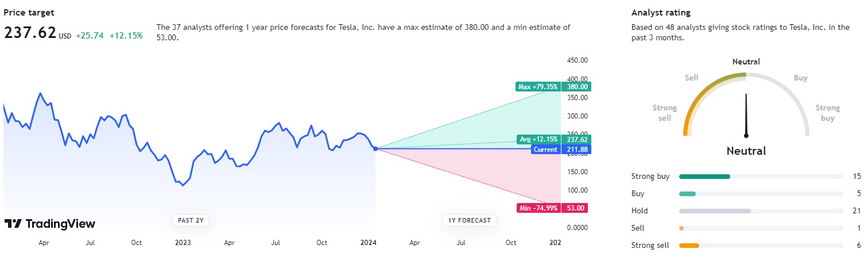Click the 1Y FORECAST chart label
This screenshot has width=868, height=264.
(469, 220)
